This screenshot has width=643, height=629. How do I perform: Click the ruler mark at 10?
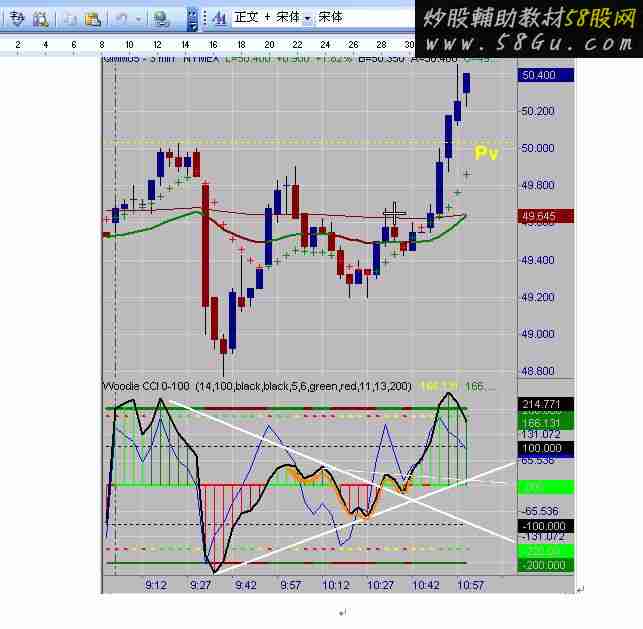tap(129, 45)
